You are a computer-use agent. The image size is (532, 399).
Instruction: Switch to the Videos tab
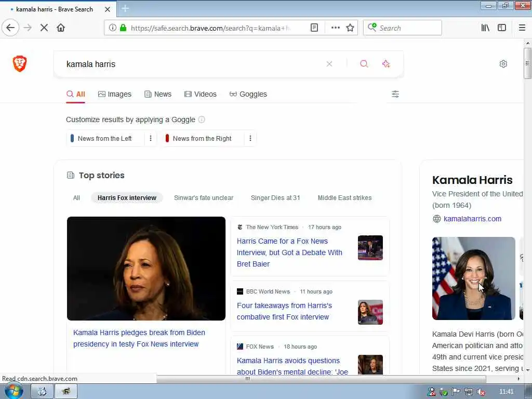200,94
